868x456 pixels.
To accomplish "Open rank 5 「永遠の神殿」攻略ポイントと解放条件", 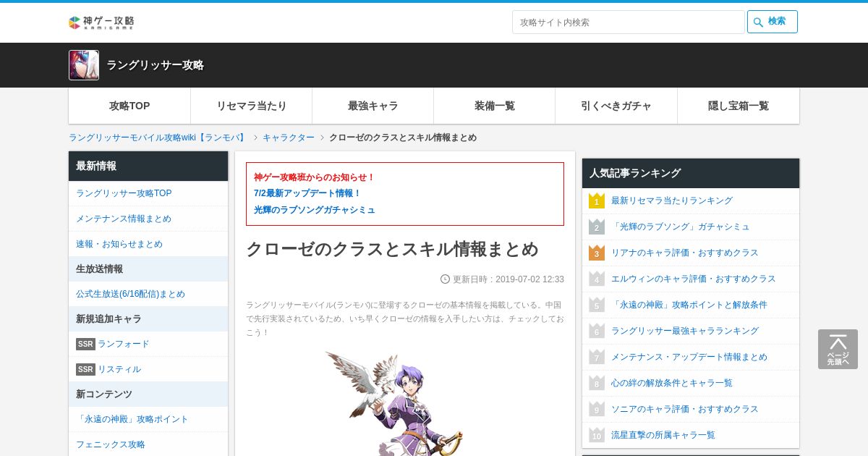I will pos(689,305).
